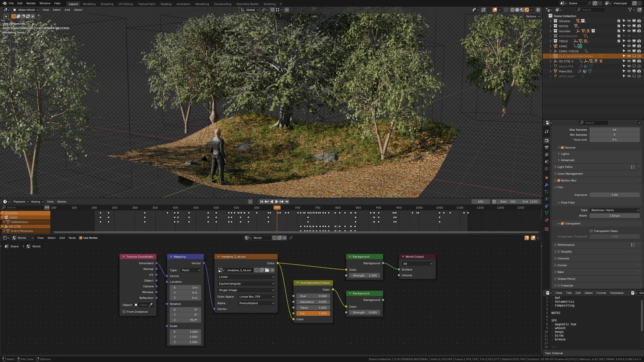Open the Physics properties tab
The width and height of the screenshot is (644, 362).
(547, 199)
